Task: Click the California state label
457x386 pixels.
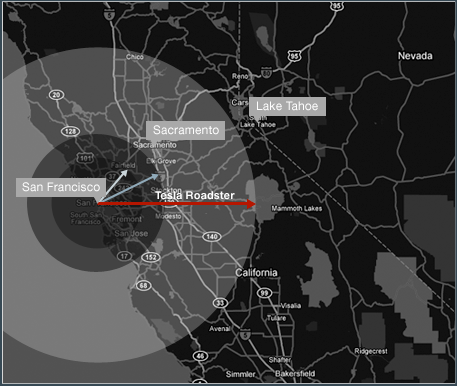Action: (256, 273)
